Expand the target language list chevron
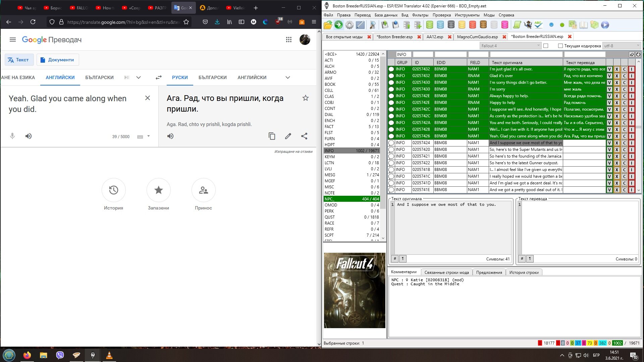Viewport: 644px width, 362px height. 287,77
